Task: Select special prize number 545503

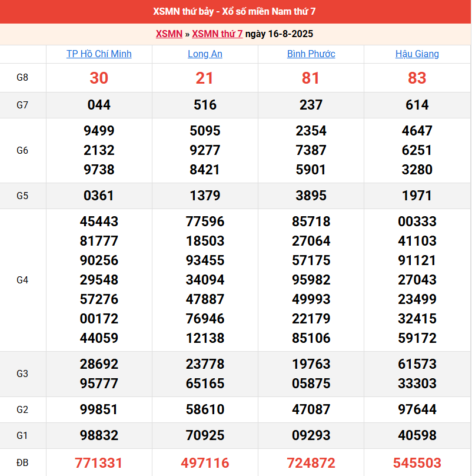Action: click(417, 463)
